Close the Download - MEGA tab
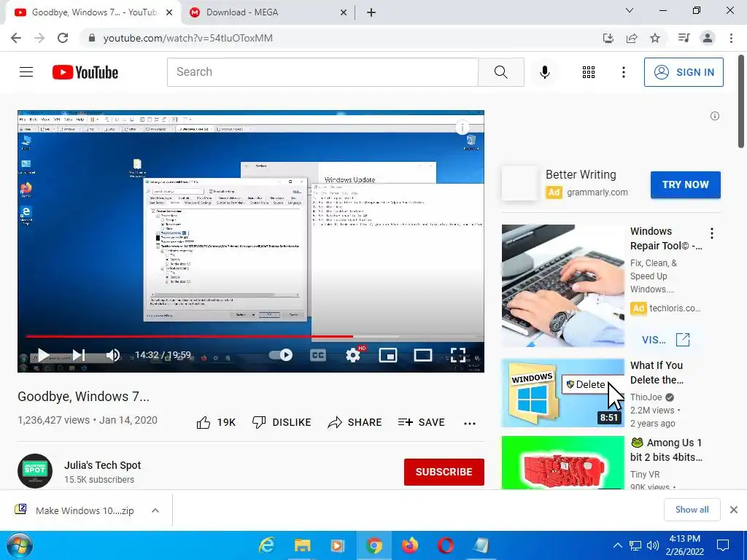The width and height of the screenshot is (747, 560). pyautogui.click(x=343, y=13)
